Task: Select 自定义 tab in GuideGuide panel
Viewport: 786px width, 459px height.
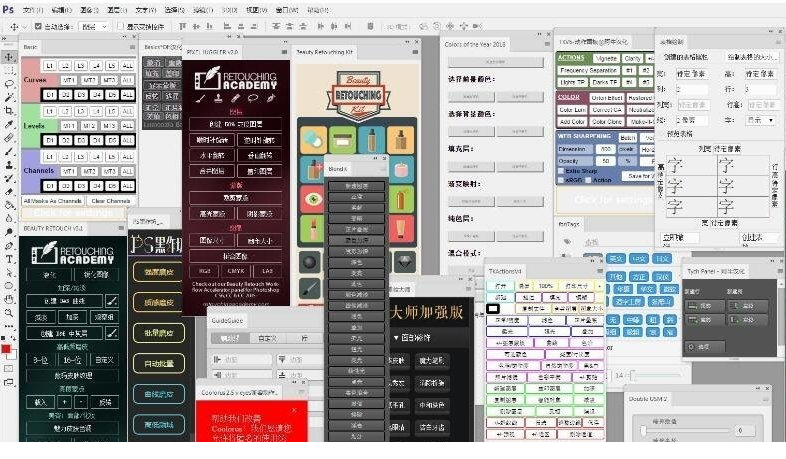Action: coord(267,339)
